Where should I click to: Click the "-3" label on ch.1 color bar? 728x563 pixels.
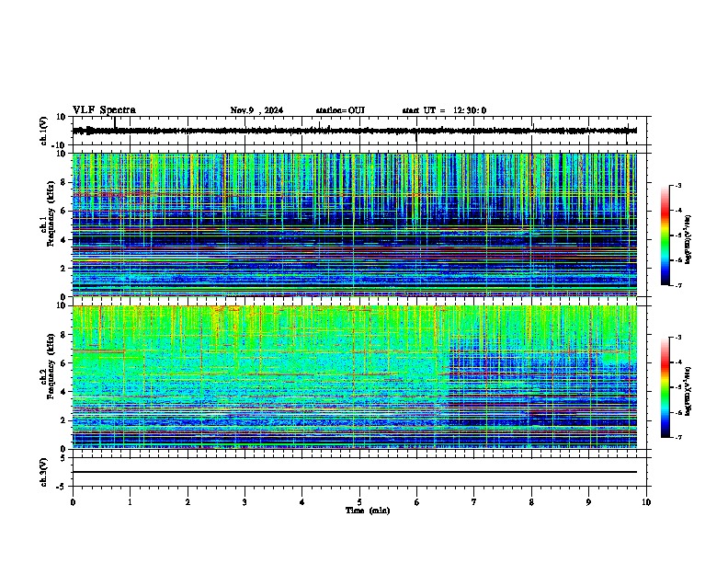click(677, 185)
